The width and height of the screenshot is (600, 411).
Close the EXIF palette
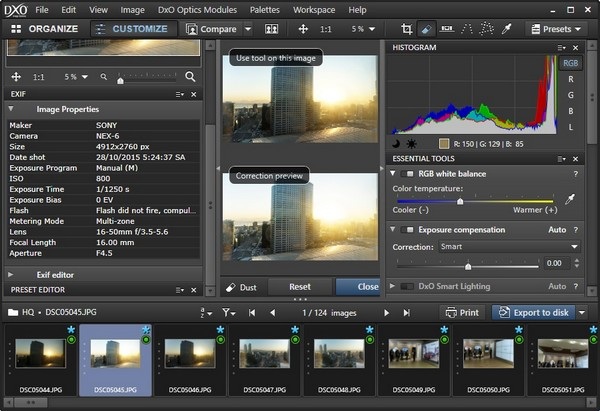click(x=194, y=94)
